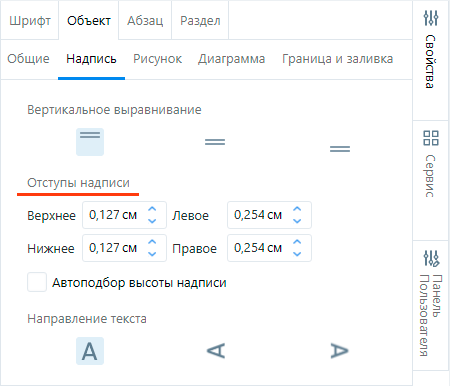Increase Верхнее indent value
Image resolution: width=450 pixels, height=386 pixels.
[152, 209]
